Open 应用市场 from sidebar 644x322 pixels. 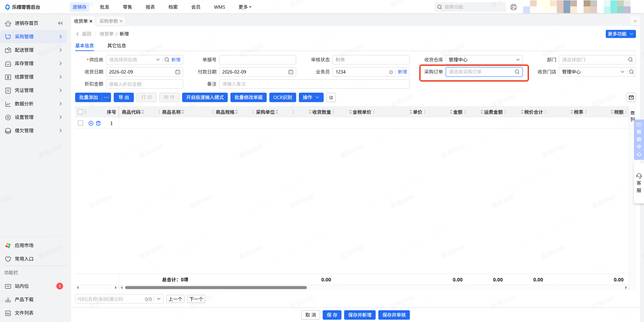point(24,245)
